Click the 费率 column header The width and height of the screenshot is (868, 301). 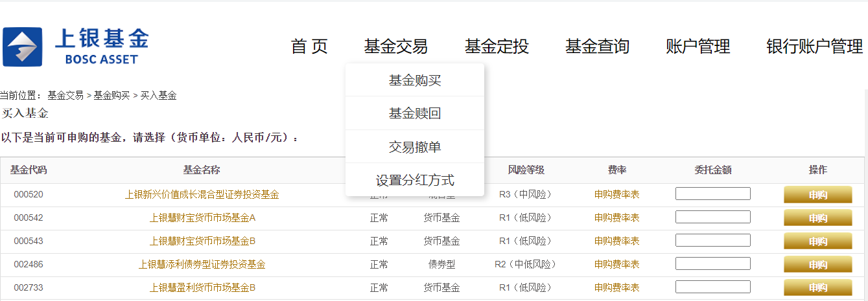(617, 170)
